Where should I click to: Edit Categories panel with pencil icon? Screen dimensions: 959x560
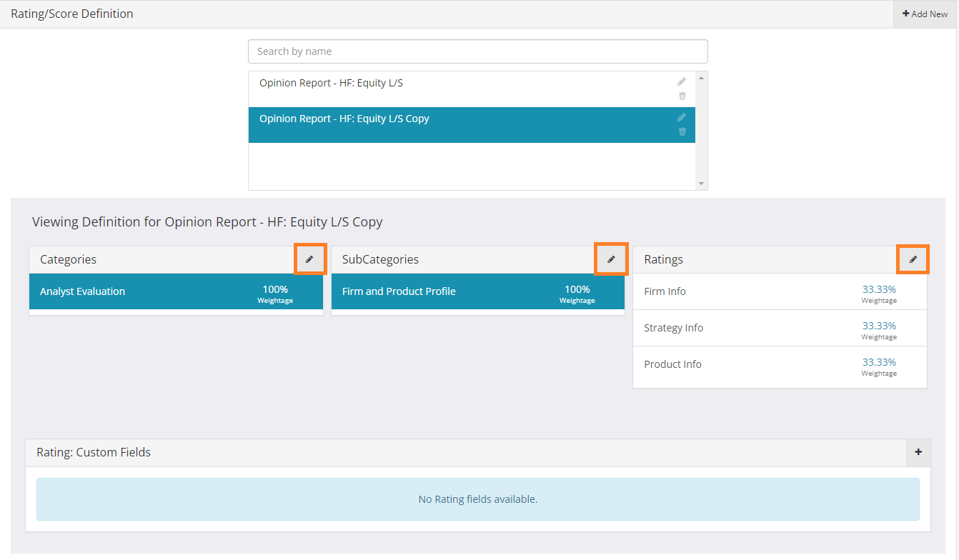coord(309,259)
